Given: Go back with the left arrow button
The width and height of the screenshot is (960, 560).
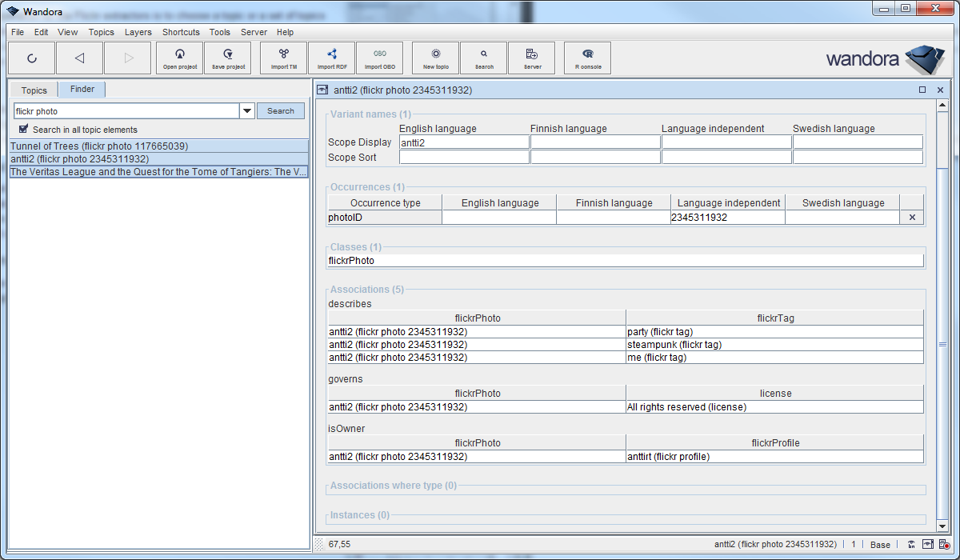Looking at the screenshot, I should click(x=79, y=58).
